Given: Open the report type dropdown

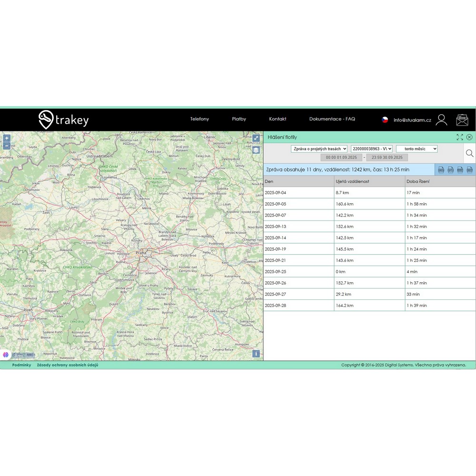Looking at the screenshot, I should coord(319,149).
